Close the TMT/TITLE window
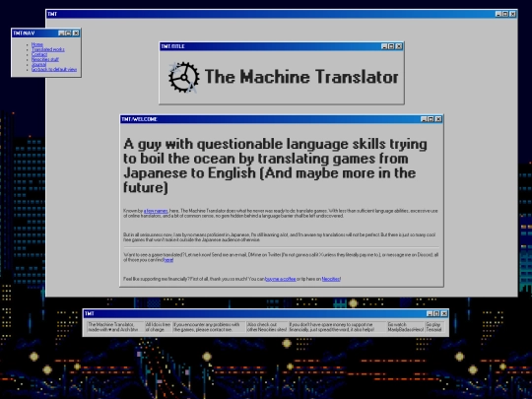The height and width of the screenshot is (399, 532). pyautogui.click(x=399, y=46)
